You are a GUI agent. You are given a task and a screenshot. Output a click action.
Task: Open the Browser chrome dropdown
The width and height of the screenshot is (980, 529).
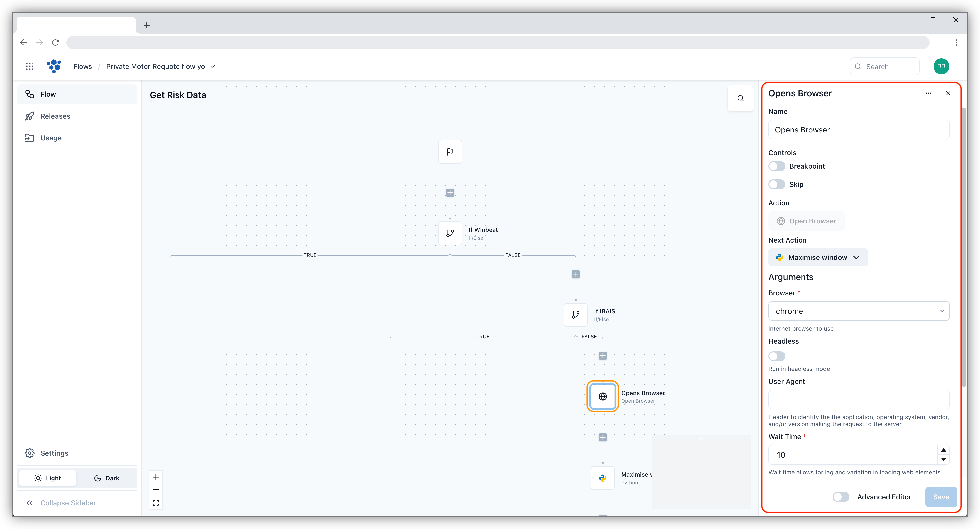pos(859,311)
